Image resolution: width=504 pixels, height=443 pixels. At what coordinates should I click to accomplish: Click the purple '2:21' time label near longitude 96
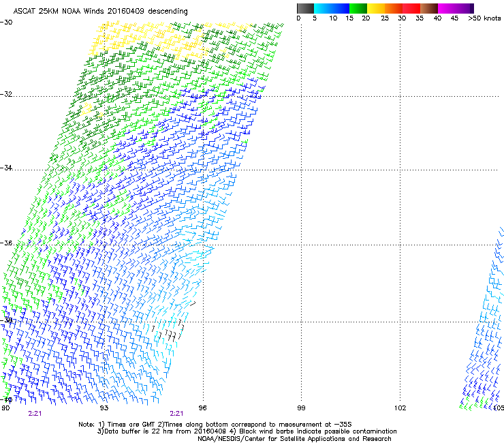pos(176,414)
